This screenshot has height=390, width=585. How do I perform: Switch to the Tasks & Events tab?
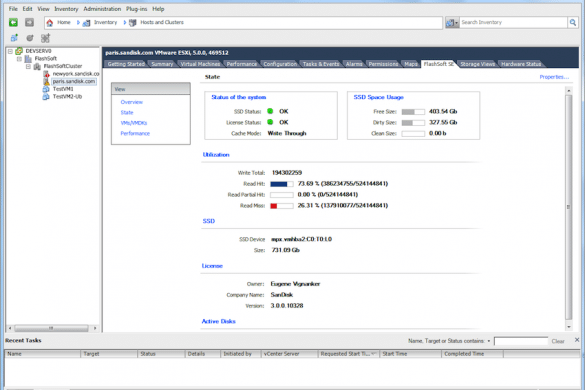(x=321, y=64)
